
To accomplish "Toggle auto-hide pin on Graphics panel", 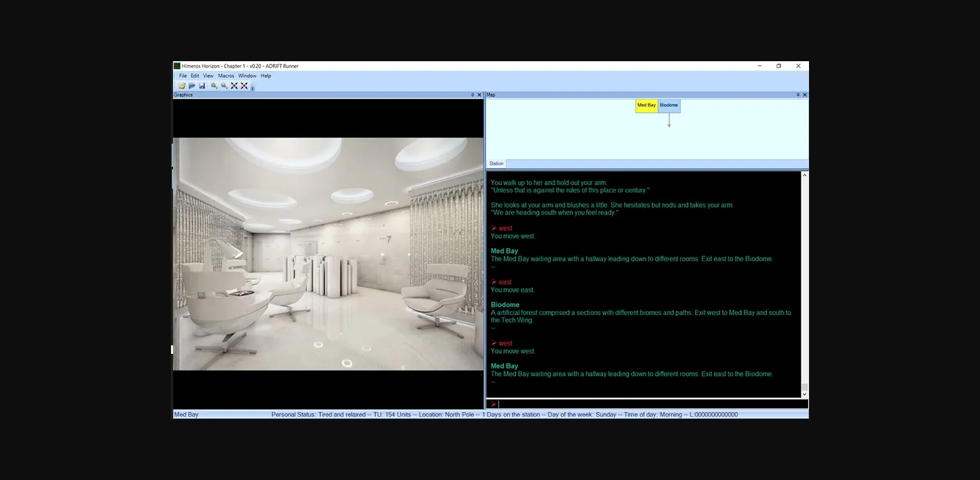I will point(472,95).
